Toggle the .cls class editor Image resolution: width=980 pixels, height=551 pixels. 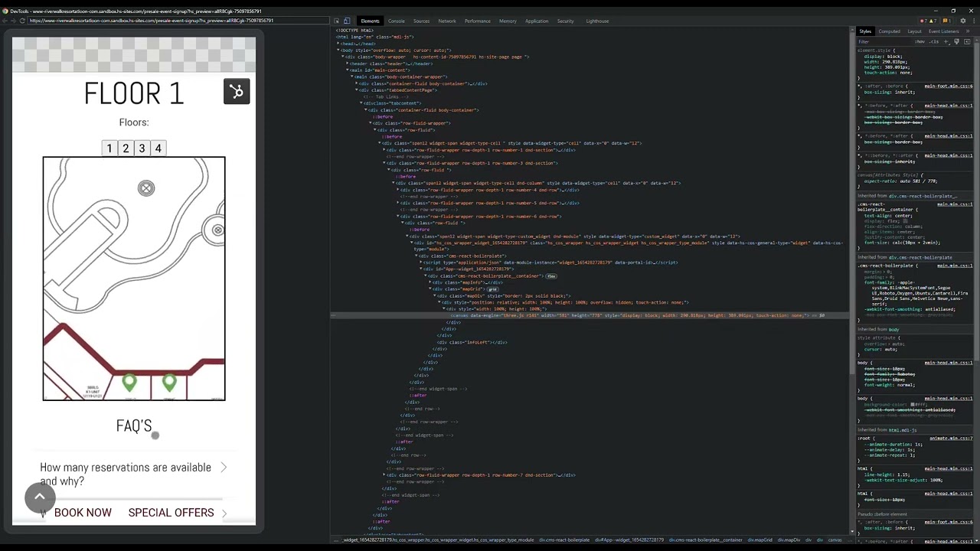coord(933,41)
